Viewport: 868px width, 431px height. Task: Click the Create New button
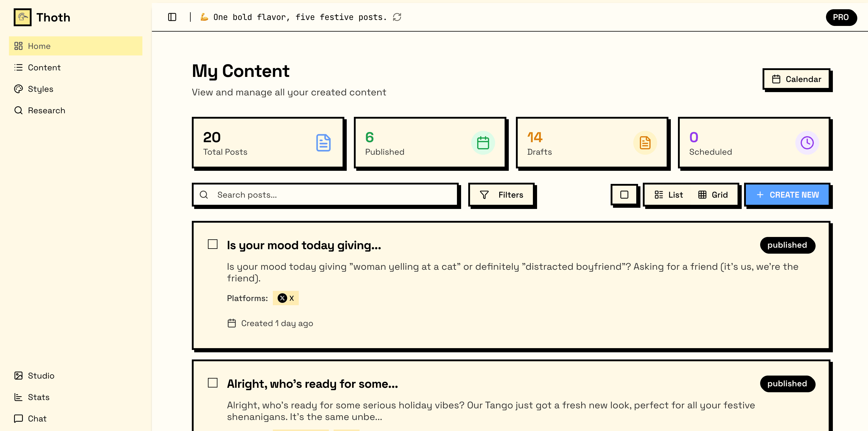[x=787, y=195]
